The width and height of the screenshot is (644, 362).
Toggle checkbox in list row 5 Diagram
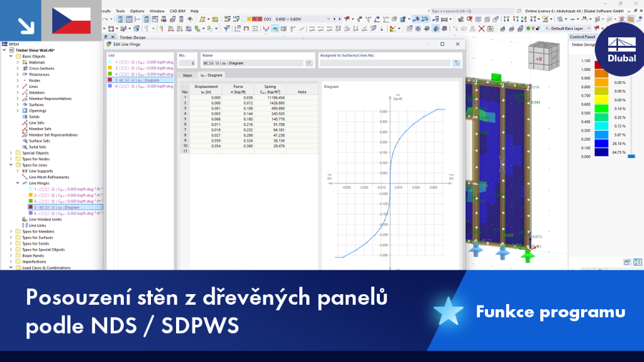point(133,80)
